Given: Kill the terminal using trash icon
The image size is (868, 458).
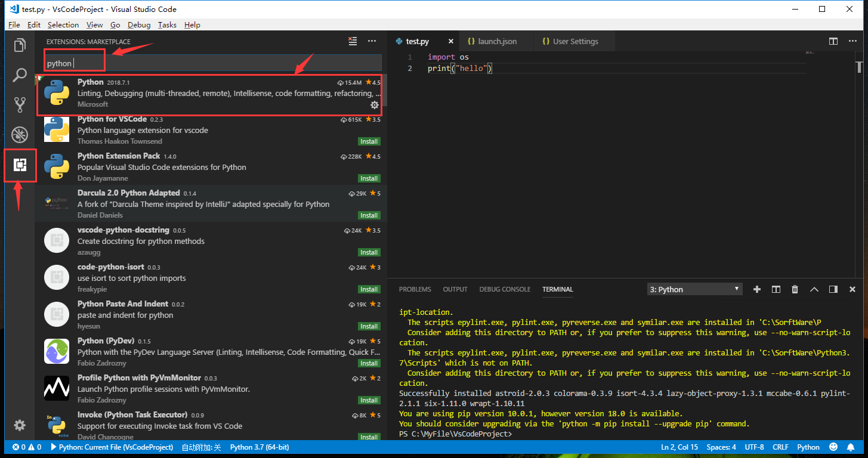Looking at the screenshot, I should [795, 289].
